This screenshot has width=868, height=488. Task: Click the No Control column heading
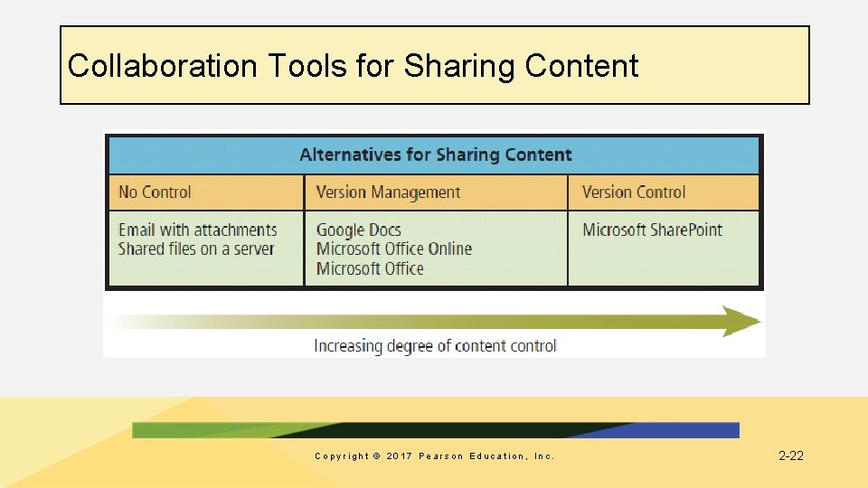pyautogui.click(x=155, y=192)
